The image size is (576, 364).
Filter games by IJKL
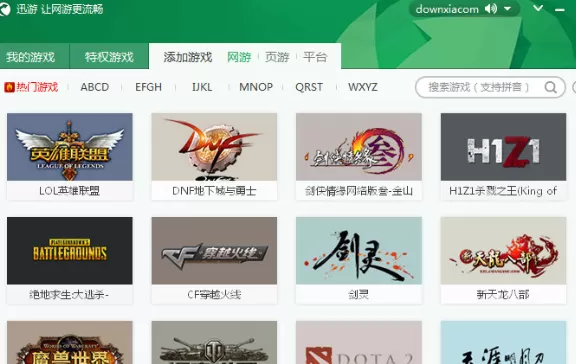[202, 87]
